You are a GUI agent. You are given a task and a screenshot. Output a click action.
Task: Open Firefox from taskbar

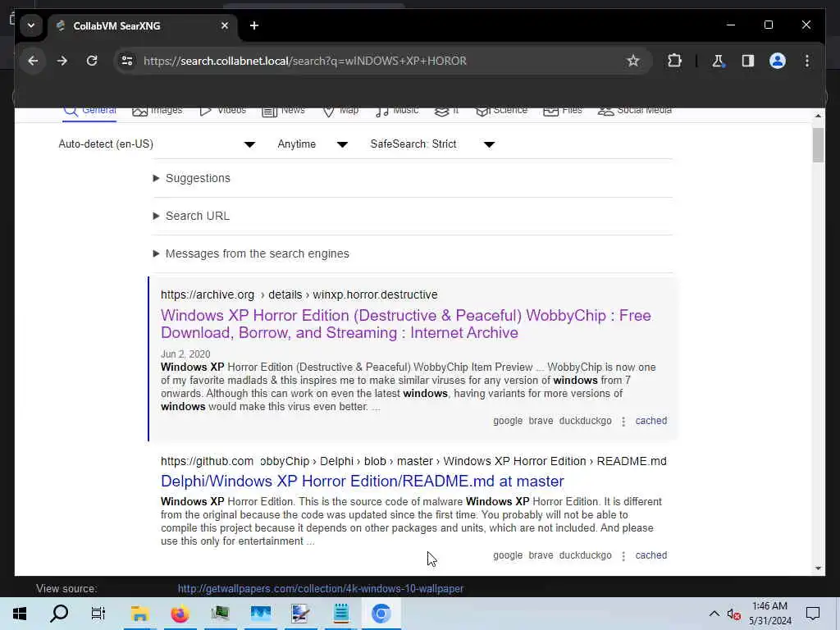[x=180, y=614]
